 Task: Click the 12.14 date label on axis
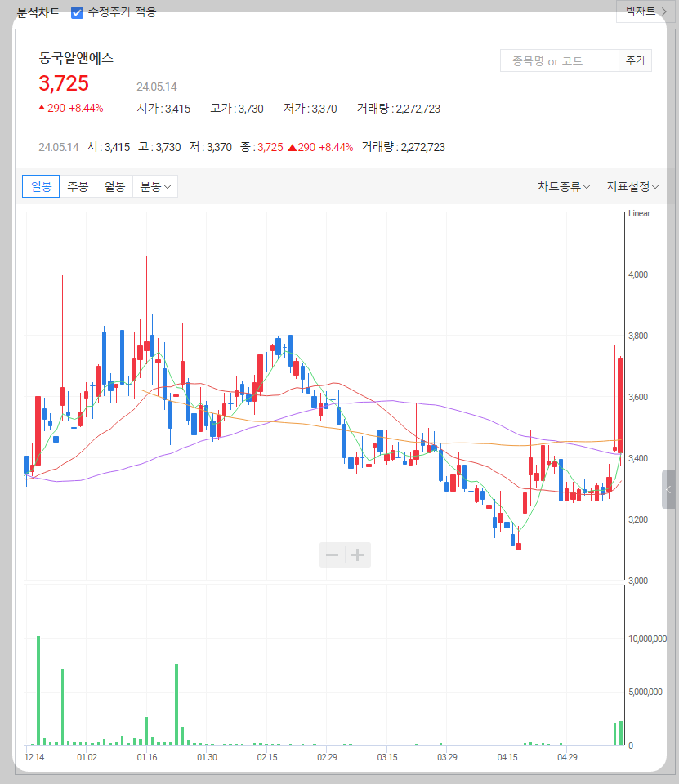point(34,757)
